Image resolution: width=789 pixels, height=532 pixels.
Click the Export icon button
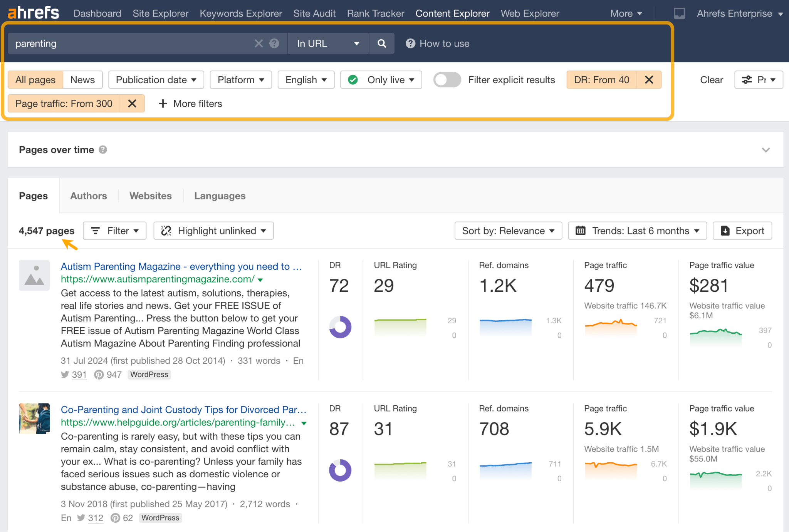coord(742,231)
